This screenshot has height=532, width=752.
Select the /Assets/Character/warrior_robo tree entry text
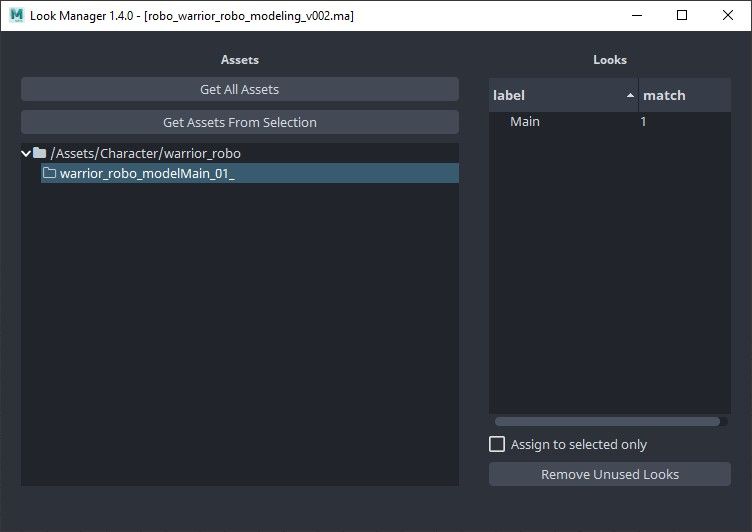coord(145,154)
